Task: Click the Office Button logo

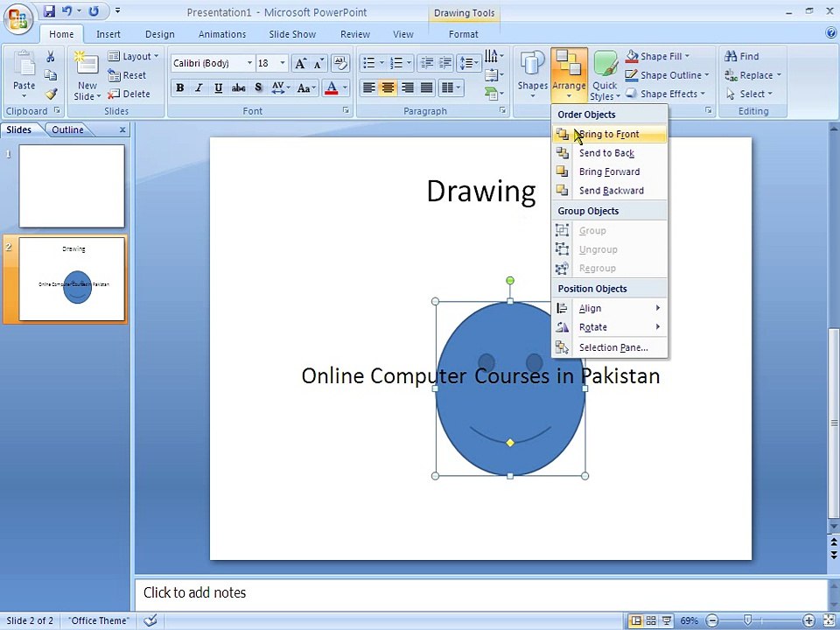Action: point(18,19)
